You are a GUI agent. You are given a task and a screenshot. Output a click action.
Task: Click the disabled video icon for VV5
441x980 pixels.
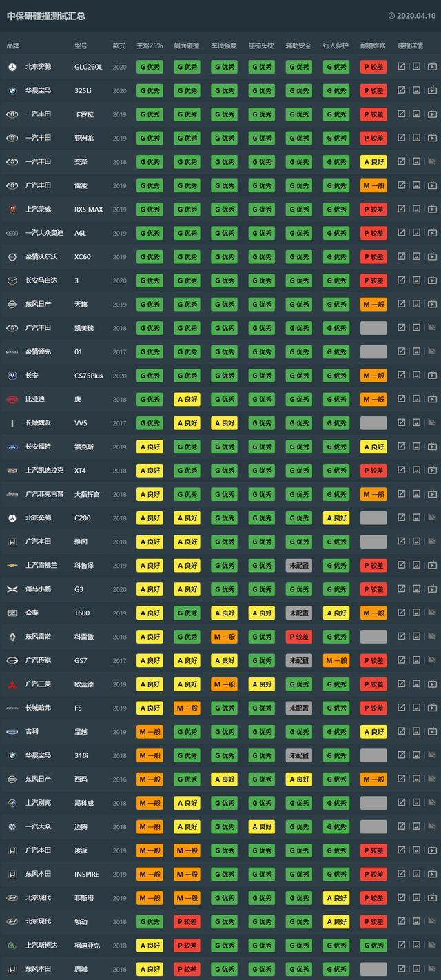pos(432,423)
